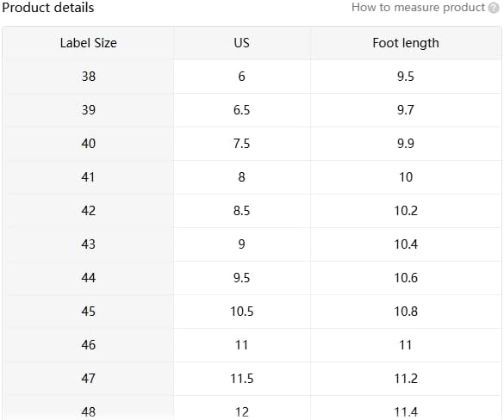Select foot length 10.2 cell

tap(406, 211)
